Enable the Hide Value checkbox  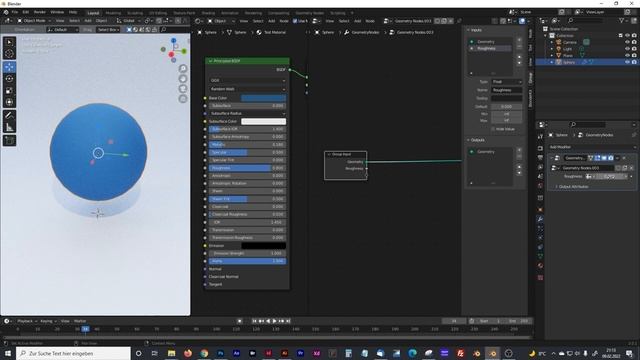pyautogui.click(x=493, y=129)
